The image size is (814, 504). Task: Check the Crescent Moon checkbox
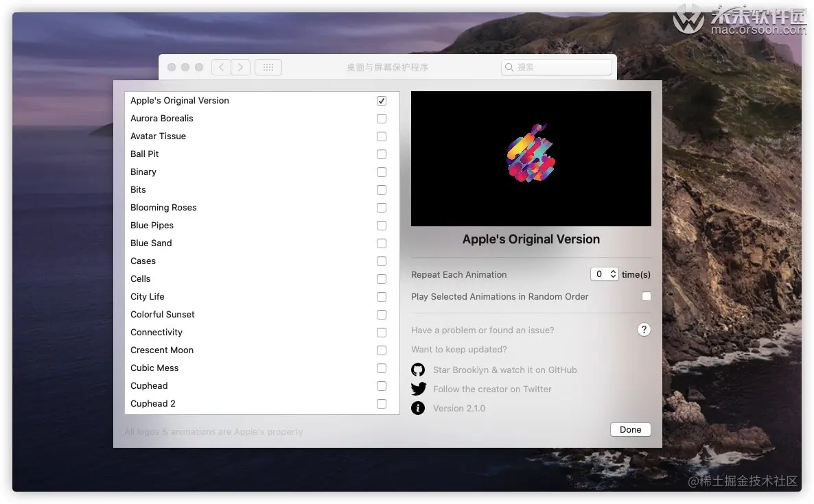pos(382,350)
